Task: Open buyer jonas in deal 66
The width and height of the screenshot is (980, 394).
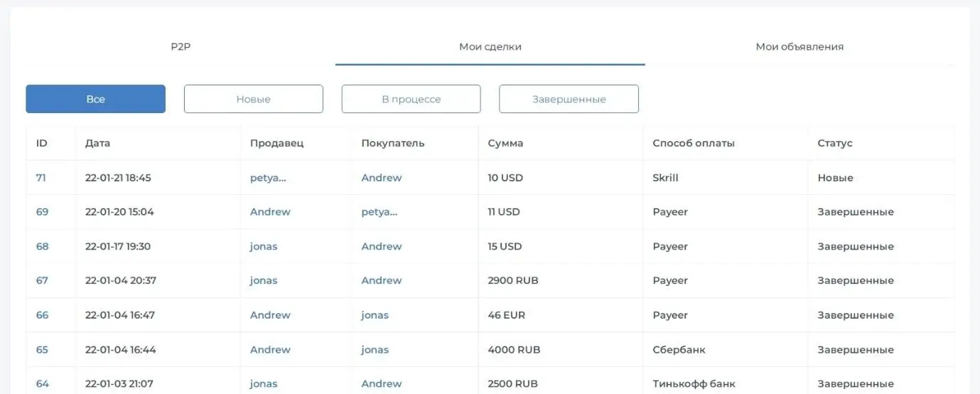Action: pos(375,315)
